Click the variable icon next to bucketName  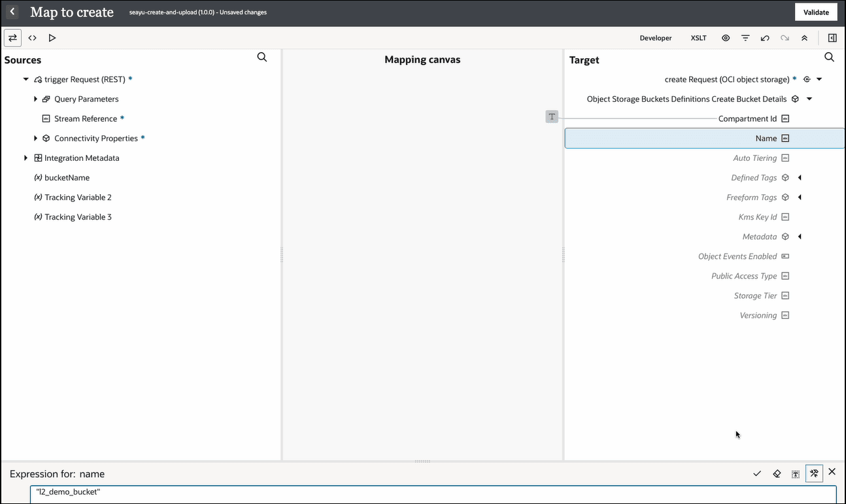click(x=38, y=178)
